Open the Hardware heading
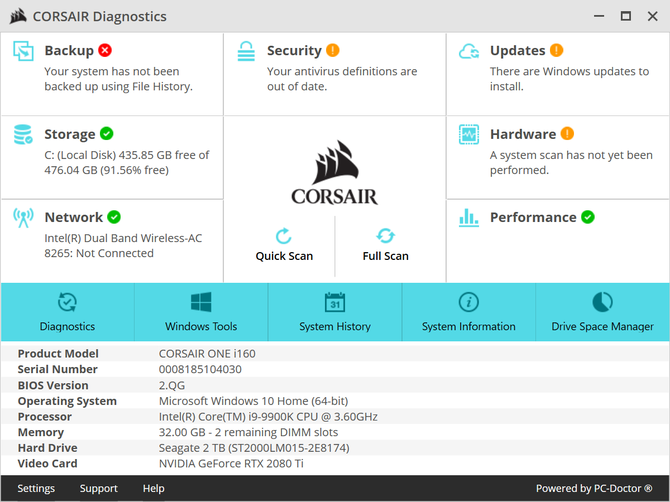 (x=523, y=134)
